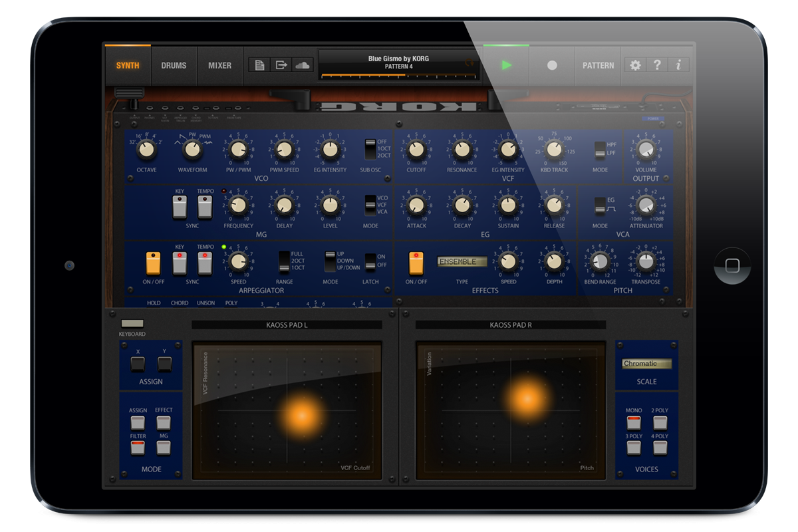
Task: Click the Kaoss Pad X assign button
Action: pos(138,364)
